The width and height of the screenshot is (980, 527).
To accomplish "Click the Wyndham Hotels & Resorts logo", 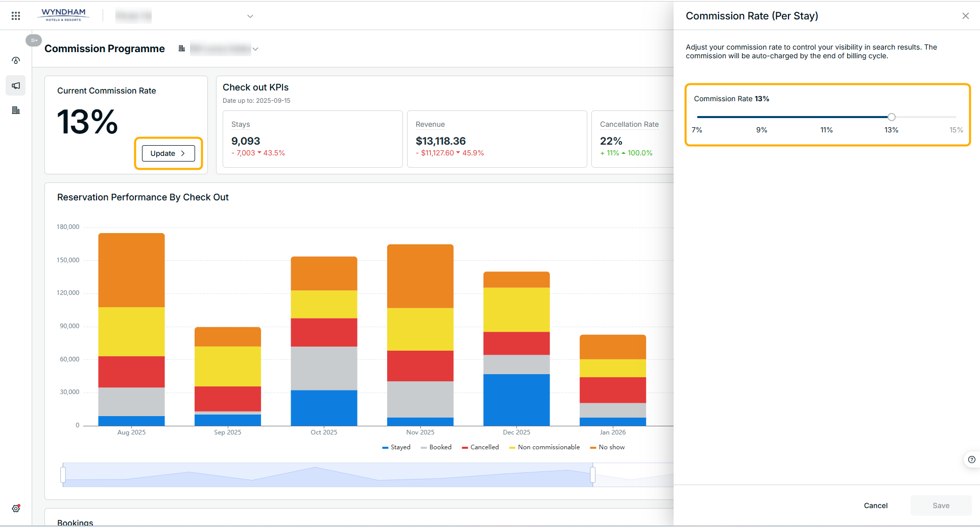I will coord(63,15).
